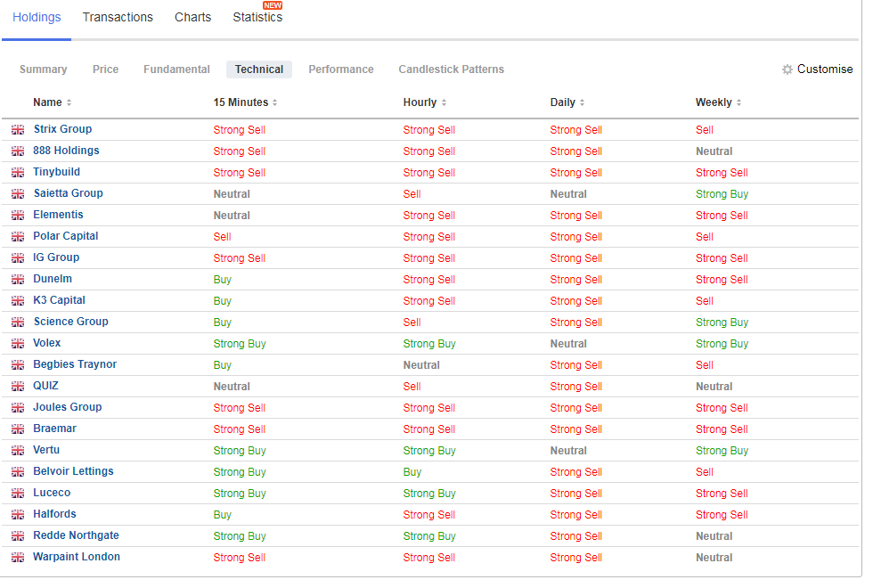Go to the Elementis stock page
Image resolution: width=873 pixels, height=588 pixels.
tap(59, 215)
